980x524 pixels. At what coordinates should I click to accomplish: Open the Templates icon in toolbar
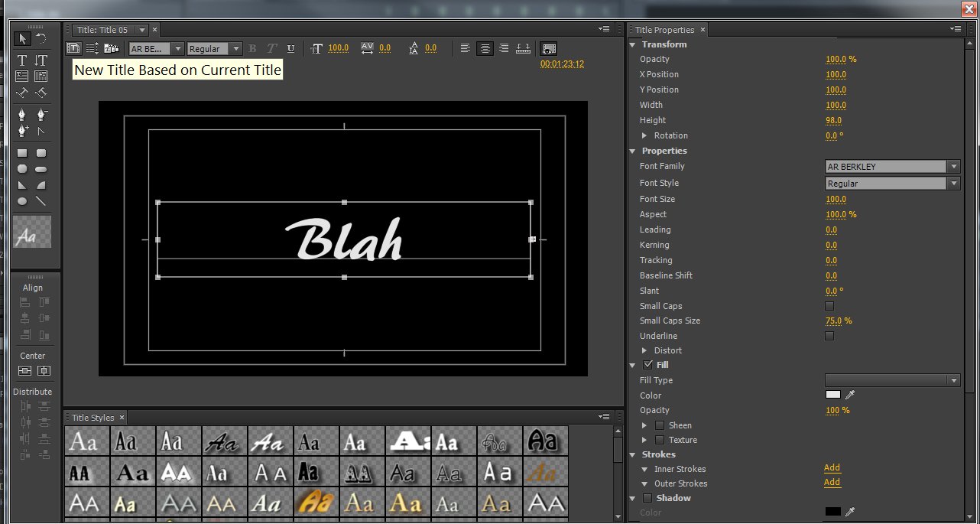click(x=112, y=48)
